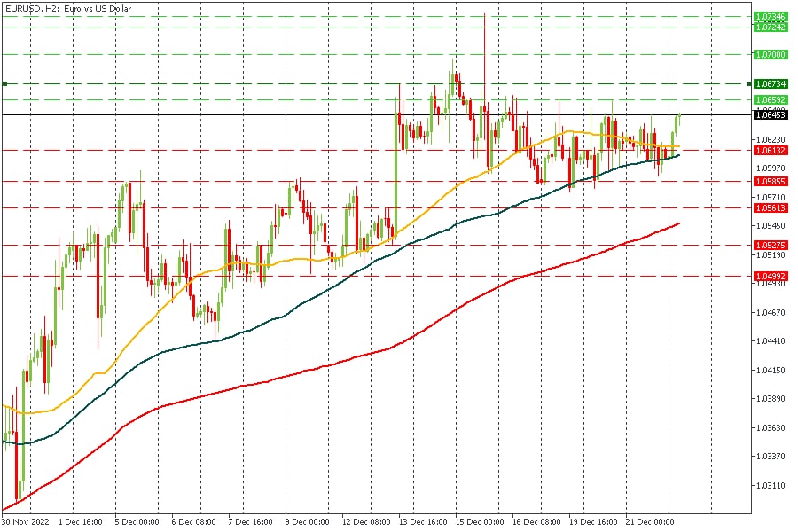The height and width of the screenshot is (532, 798).
Task: Click the 1.04410 price axis value
Action: click(x=771, y=340)
